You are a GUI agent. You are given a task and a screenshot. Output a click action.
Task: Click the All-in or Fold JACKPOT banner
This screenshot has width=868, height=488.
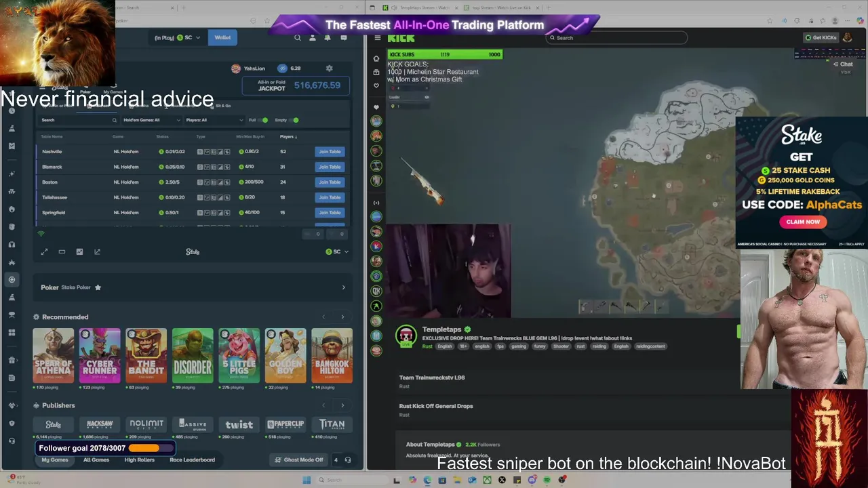pyautogui.click(x=296, y=85)
